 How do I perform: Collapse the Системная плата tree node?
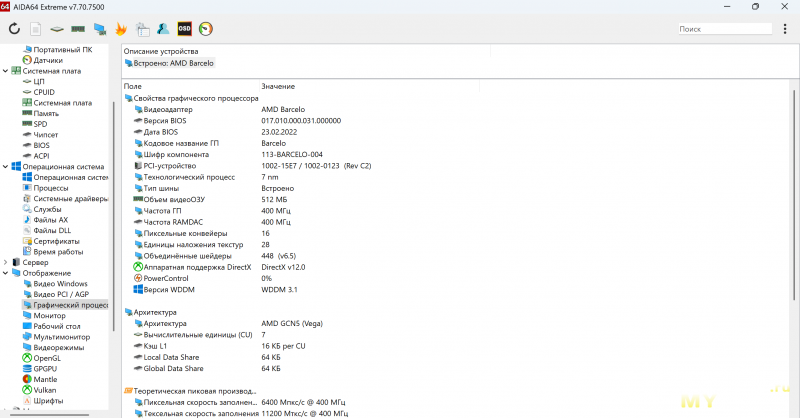coord(6,71)
